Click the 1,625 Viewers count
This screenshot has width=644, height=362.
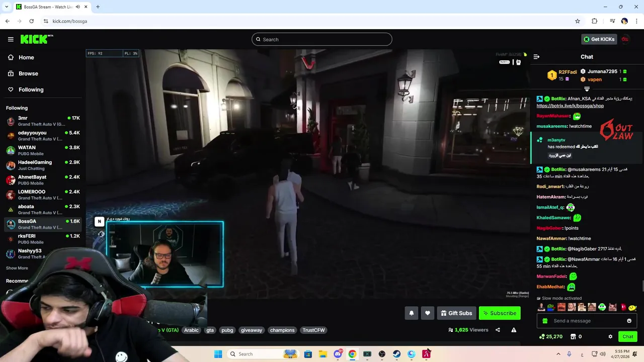pyautogui.click(x=468, y=330)
